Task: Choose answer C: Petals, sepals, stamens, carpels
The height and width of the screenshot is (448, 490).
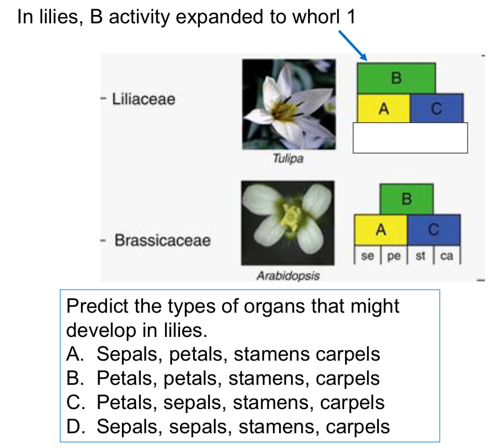Action: point(226,403)
